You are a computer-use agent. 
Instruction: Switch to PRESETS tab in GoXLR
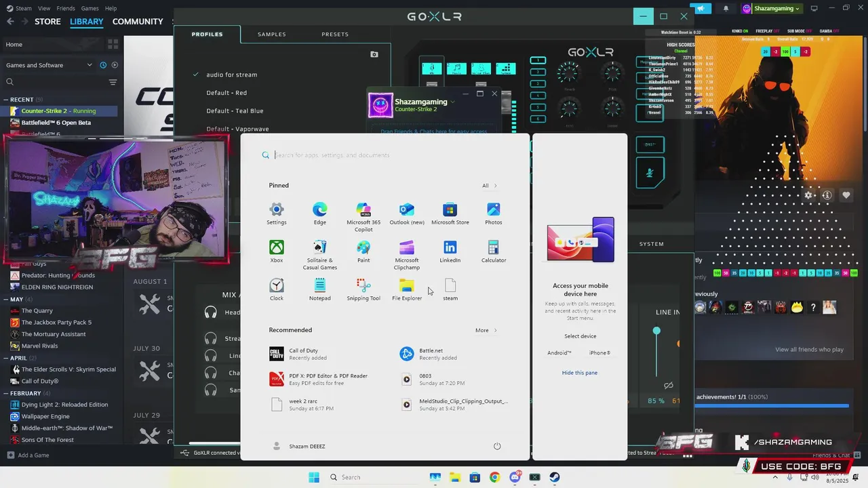pos(335,34)
